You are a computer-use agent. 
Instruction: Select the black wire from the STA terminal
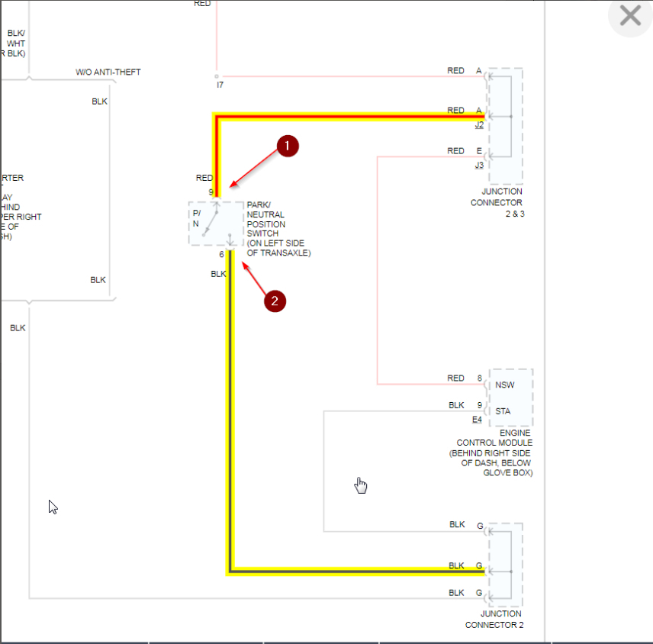[323, 471]
